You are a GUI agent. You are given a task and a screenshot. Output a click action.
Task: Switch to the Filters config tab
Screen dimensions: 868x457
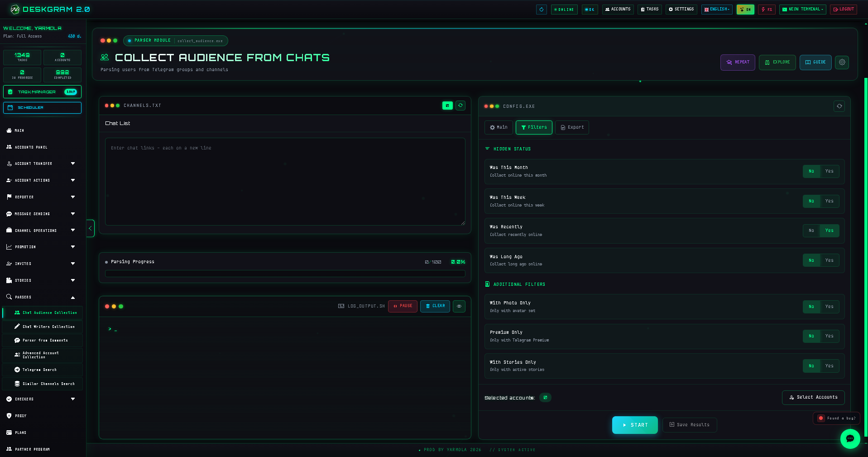pyautogui.click(x=534, y=127)
